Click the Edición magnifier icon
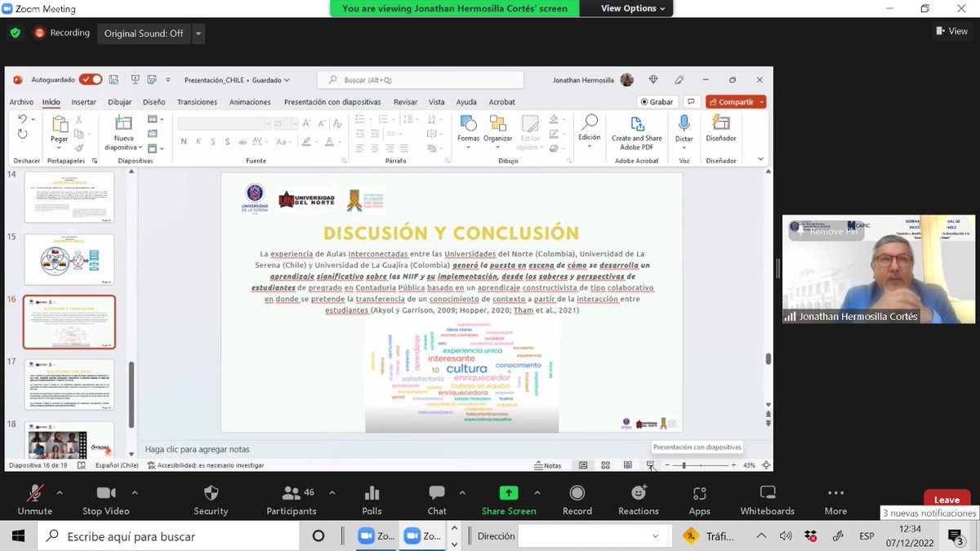 click(x=589, y=123)
